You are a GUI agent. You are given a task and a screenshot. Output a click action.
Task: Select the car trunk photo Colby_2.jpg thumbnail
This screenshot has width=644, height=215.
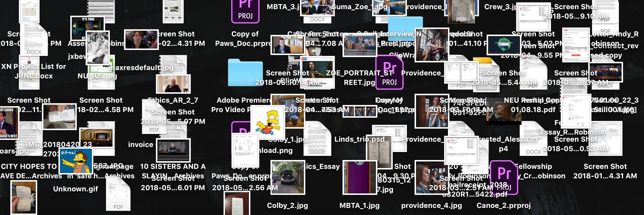point(288,177)
